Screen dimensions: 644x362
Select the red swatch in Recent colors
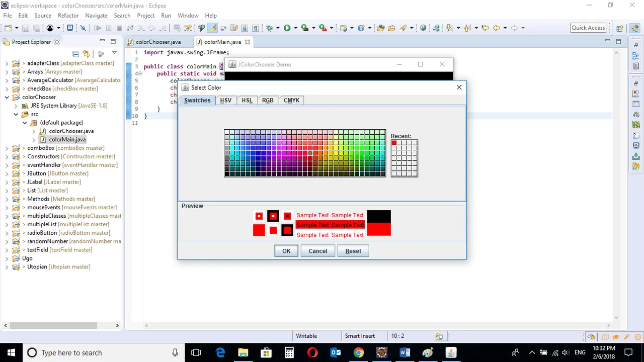tap(394, 143)
